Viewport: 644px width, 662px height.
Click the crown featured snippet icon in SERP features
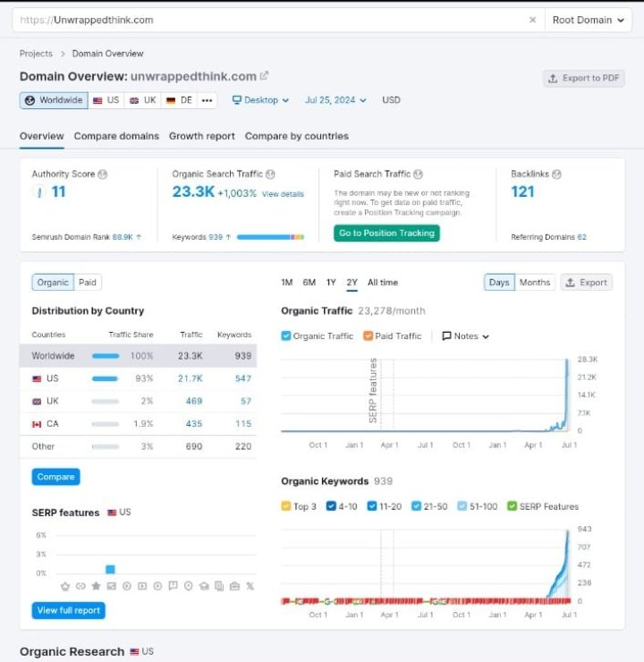[x=65, y=586]
